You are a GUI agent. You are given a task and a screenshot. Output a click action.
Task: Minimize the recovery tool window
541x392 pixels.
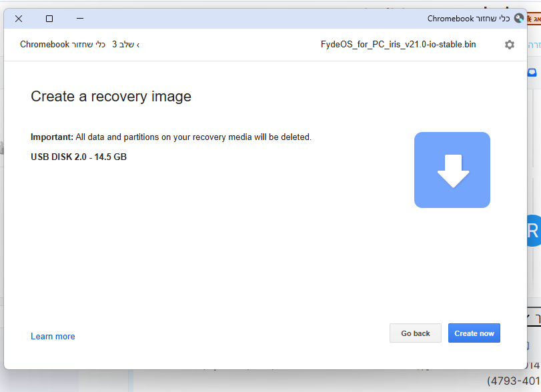(x=80, y=19)
